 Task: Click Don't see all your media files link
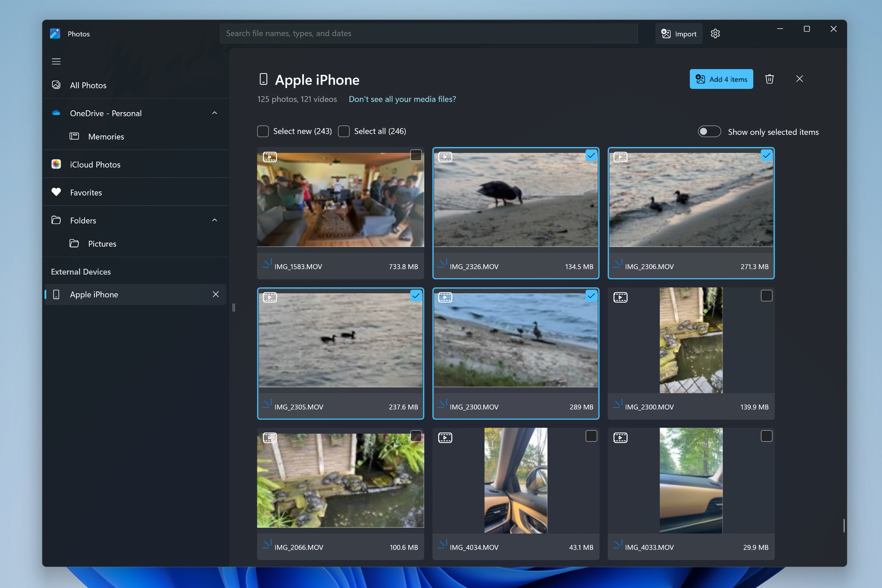click(402, 99)
